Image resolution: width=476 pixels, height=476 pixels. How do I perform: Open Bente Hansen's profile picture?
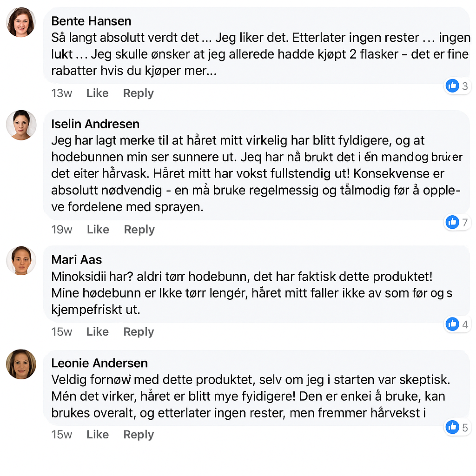pyautogui.click(x=21, y=22)
